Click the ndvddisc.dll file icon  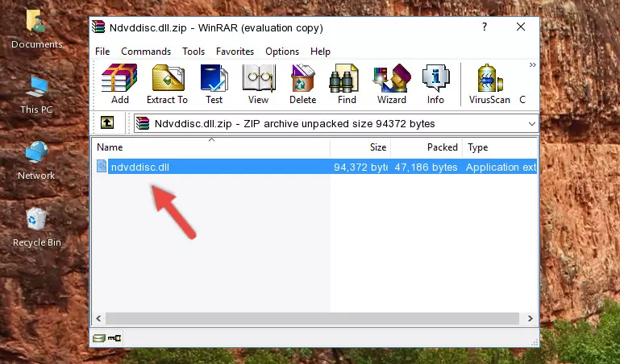click(x=102, y=166)
